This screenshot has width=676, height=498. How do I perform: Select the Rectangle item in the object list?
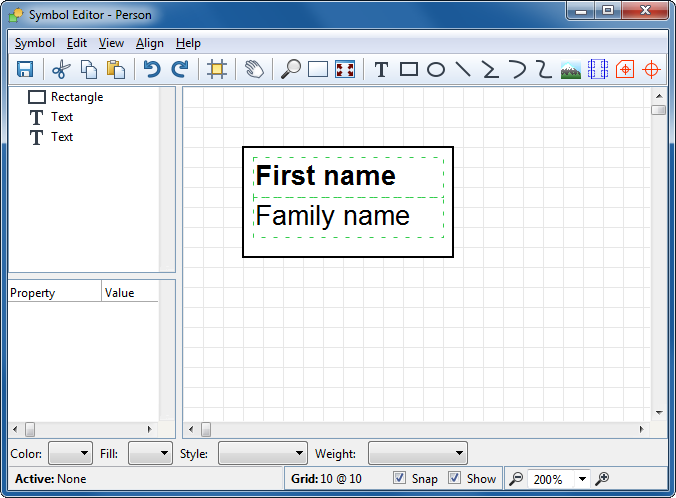pos(76,97)
